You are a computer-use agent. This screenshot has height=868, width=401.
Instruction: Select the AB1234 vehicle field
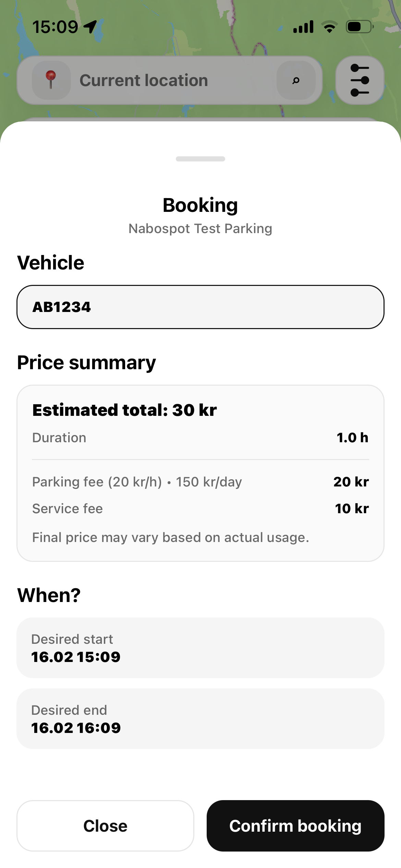pos(200,307)
